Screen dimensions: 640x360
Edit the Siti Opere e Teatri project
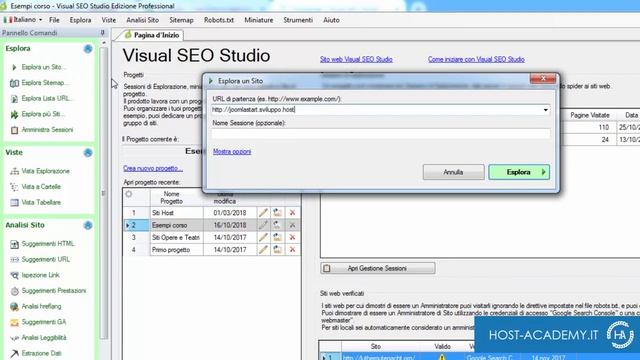pyautogui.click(x=263, y=237)
